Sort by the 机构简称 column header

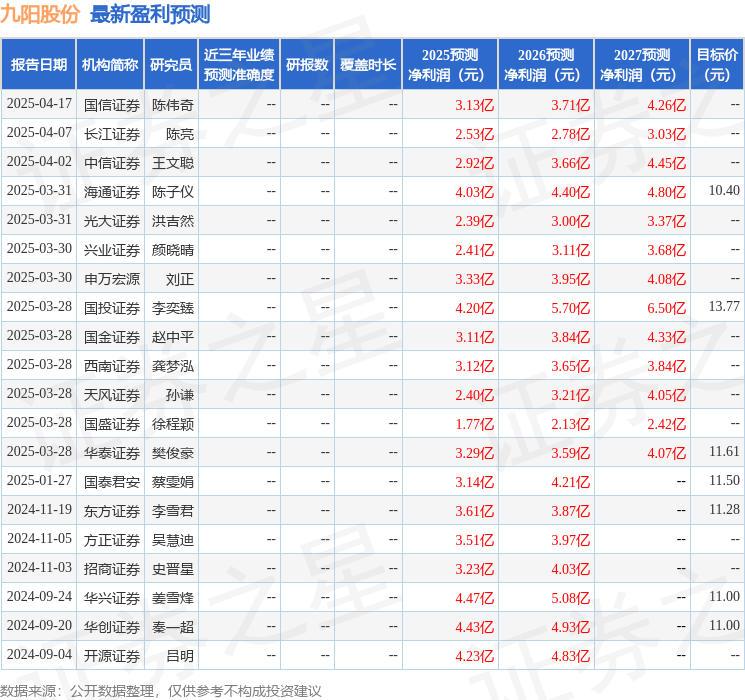[x=110, y=65]
